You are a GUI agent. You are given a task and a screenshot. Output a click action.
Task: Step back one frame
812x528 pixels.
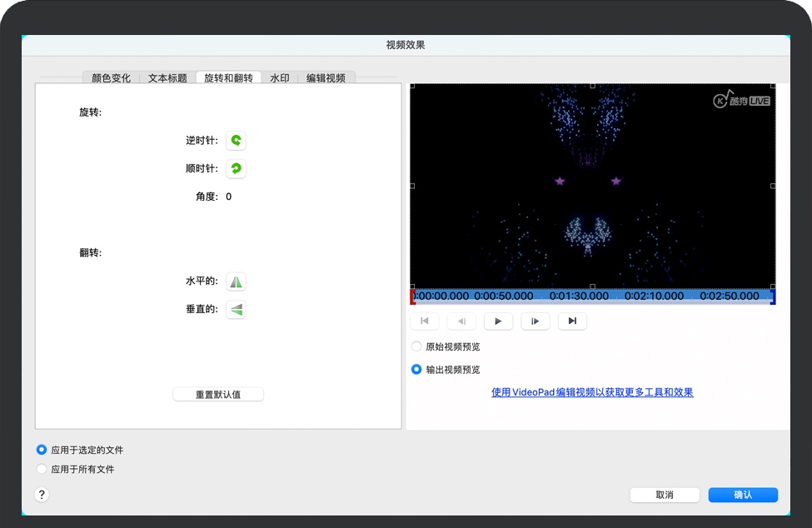[461, 321]
